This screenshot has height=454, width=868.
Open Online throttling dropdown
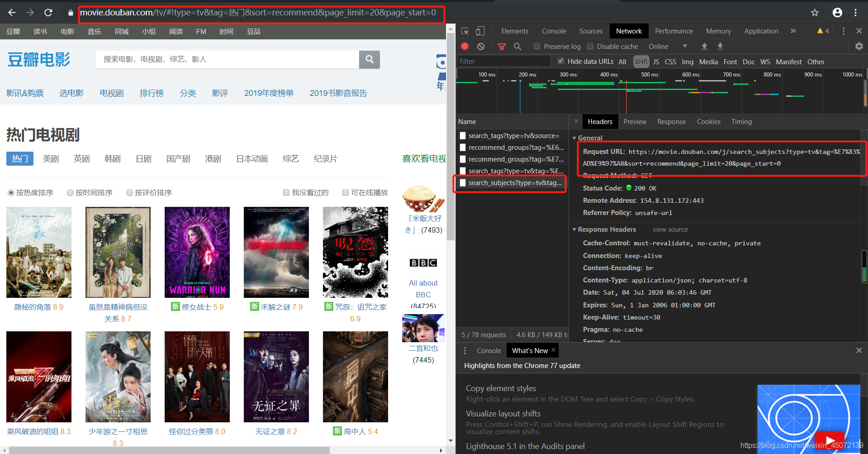[x=668, y=46]
